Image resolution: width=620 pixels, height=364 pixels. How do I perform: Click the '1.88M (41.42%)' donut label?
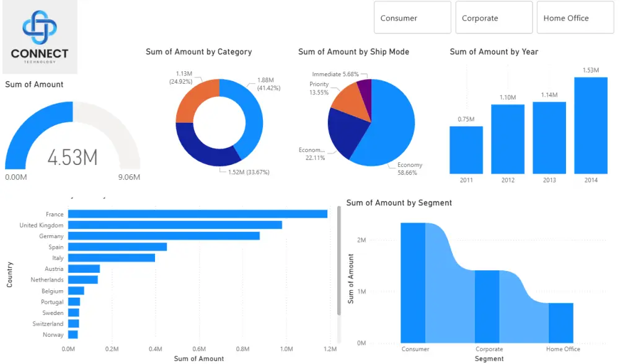point(269,84)
